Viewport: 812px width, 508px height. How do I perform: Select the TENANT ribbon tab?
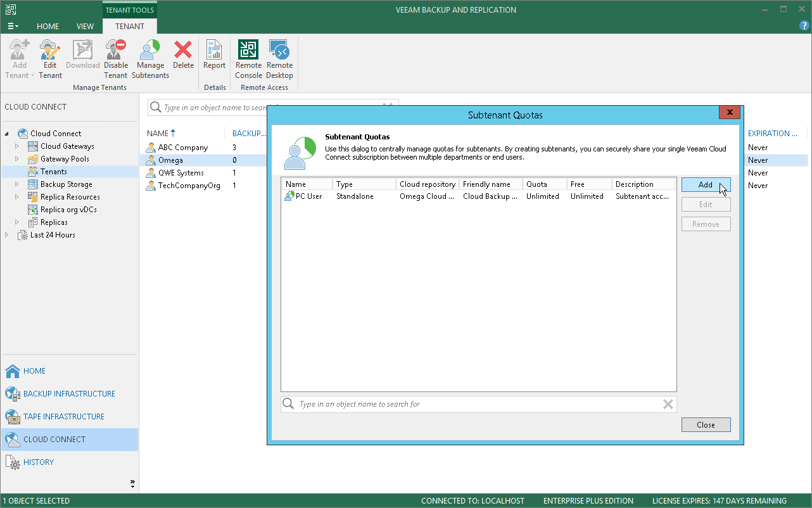click(x=130, y=26)
